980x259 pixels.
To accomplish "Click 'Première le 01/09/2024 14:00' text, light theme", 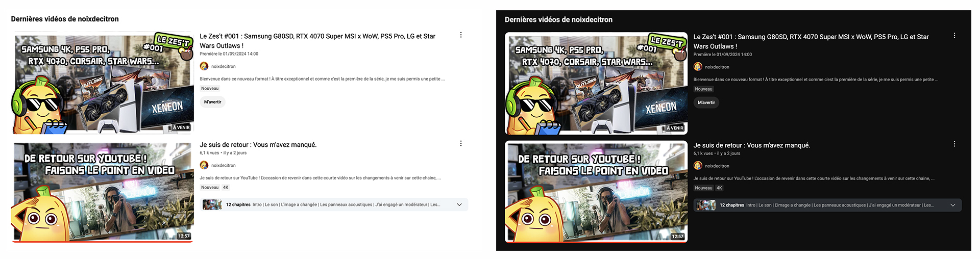I will [229, 54].
